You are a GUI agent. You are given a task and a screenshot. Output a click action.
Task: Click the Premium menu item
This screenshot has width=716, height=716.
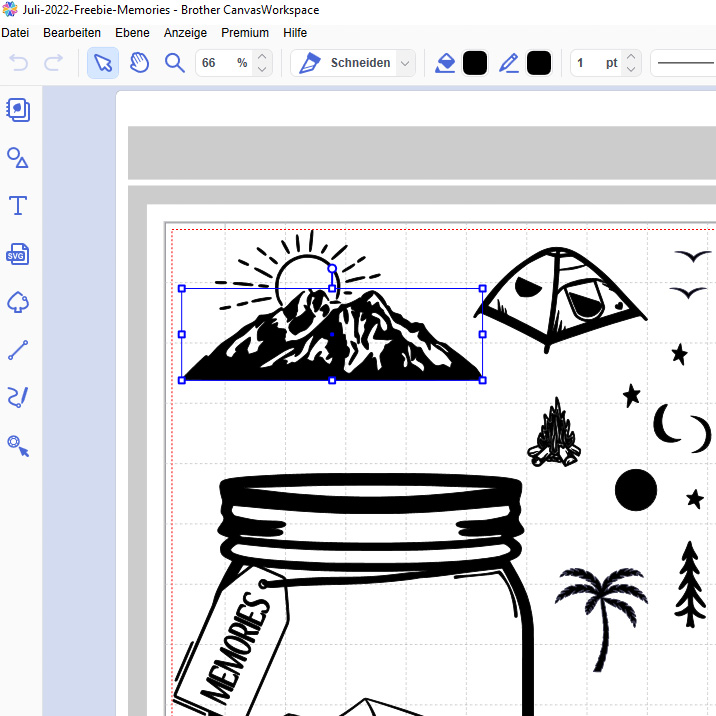pos(245,33)
